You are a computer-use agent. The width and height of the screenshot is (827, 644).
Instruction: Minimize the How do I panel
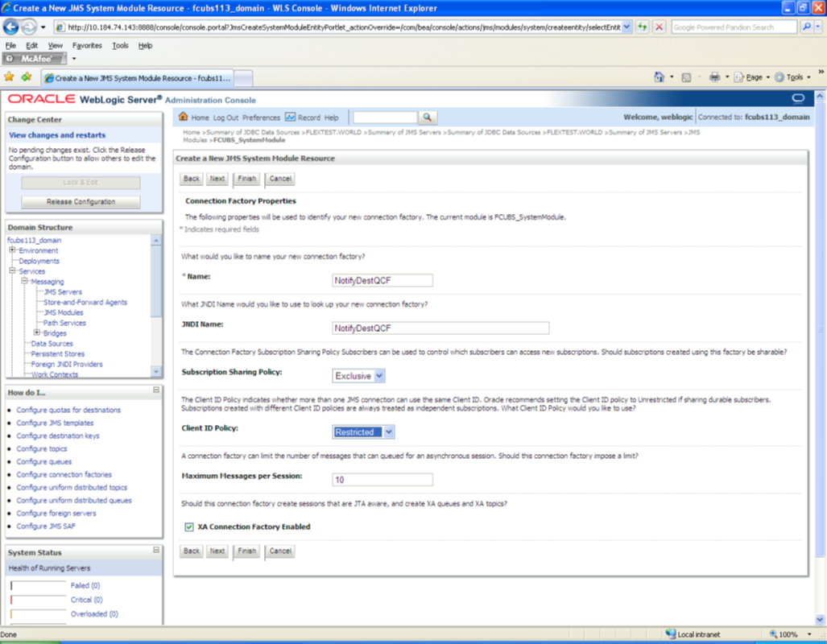coord(156,390)
